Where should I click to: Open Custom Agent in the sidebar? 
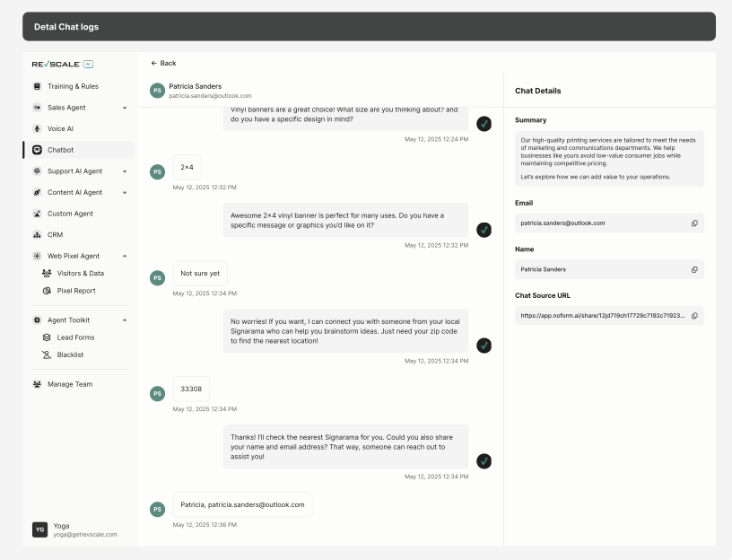(x=70, y=214)
